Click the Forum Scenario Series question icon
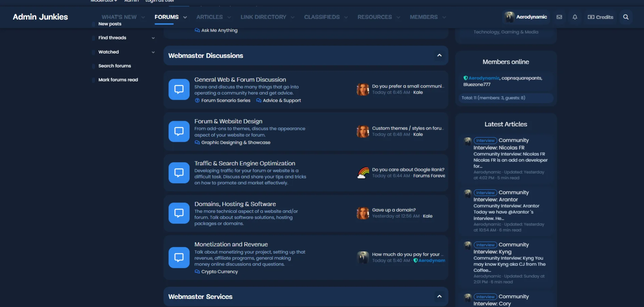This screenshot has height=307, width=644. pos(197,100)
